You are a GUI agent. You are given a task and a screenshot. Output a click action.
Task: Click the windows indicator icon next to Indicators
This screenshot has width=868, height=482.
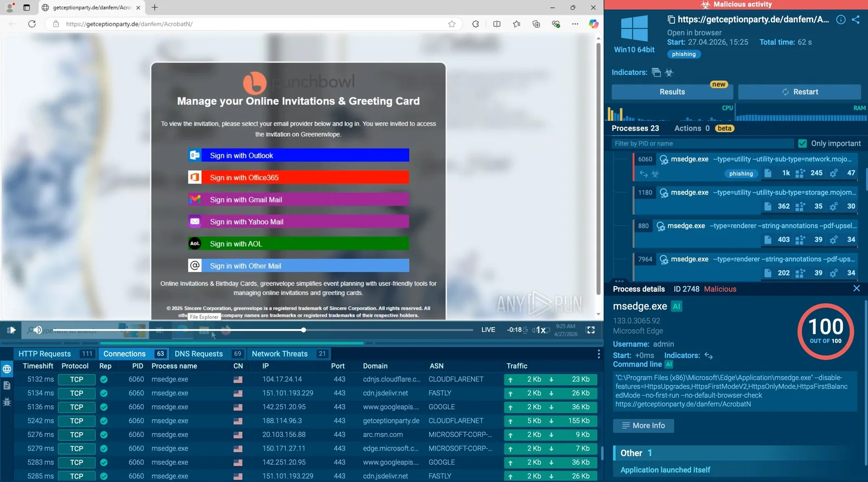[656, 73]
